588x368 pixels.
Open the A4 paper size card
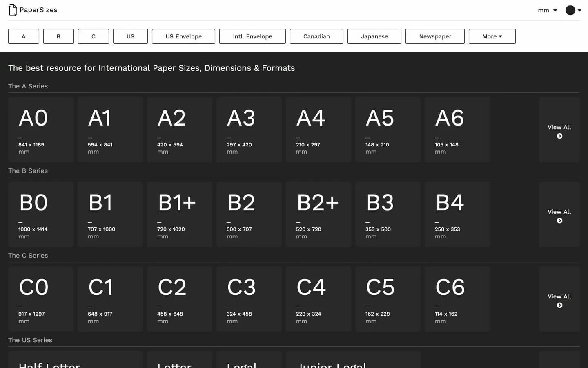click(x=318, y=130)
